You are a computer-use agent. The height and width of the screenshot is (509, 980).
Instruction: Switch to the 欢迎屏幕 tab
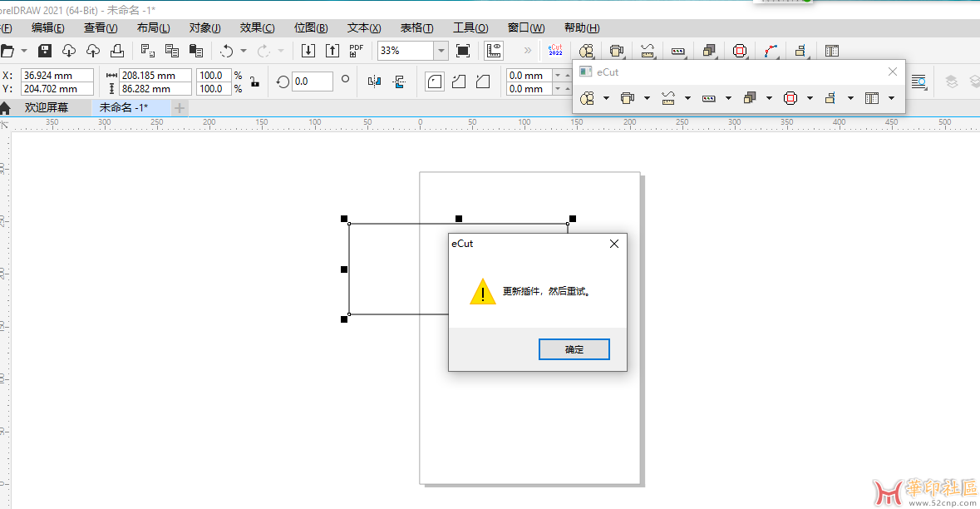pos(47,107)
